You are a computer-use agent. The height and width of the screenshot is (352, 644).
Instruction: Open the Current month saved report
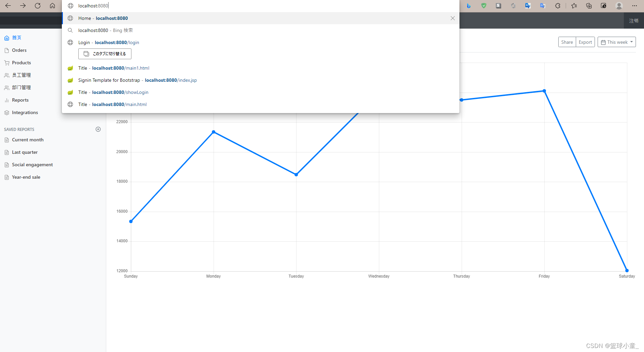[28, 140]
